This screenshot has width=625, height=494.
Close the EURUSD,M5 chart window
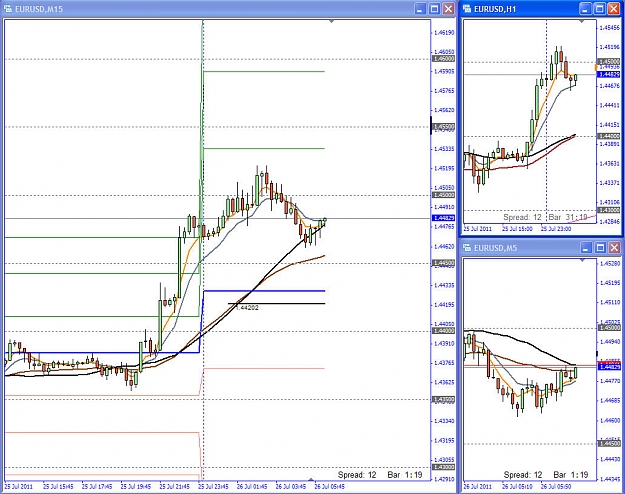pos(615,248)
